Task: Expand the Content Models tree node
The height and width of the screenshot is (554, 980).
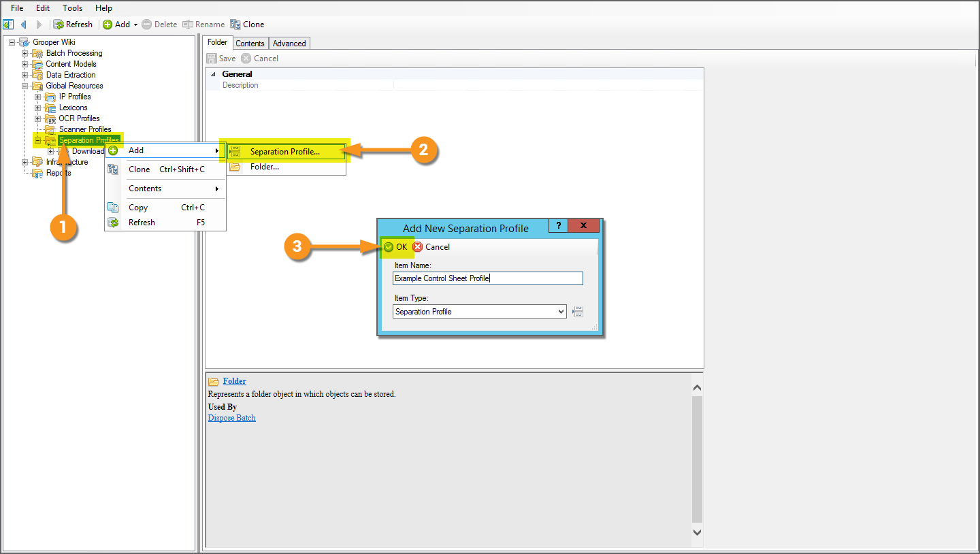Action: [25, 64]
